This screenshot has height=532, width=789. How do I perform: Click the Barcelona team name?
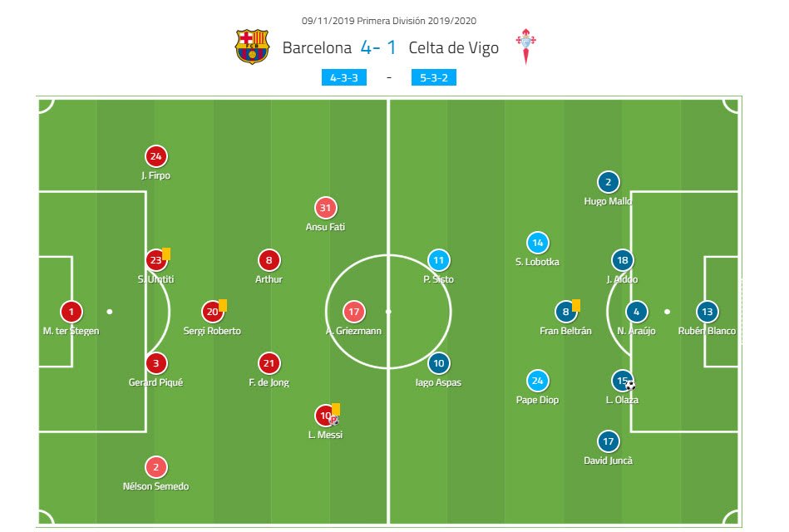317,48
